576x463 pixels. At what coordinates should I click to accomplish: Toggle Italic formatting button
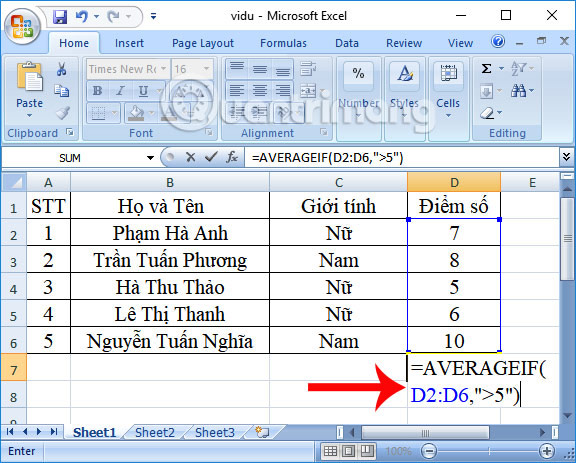120,91
